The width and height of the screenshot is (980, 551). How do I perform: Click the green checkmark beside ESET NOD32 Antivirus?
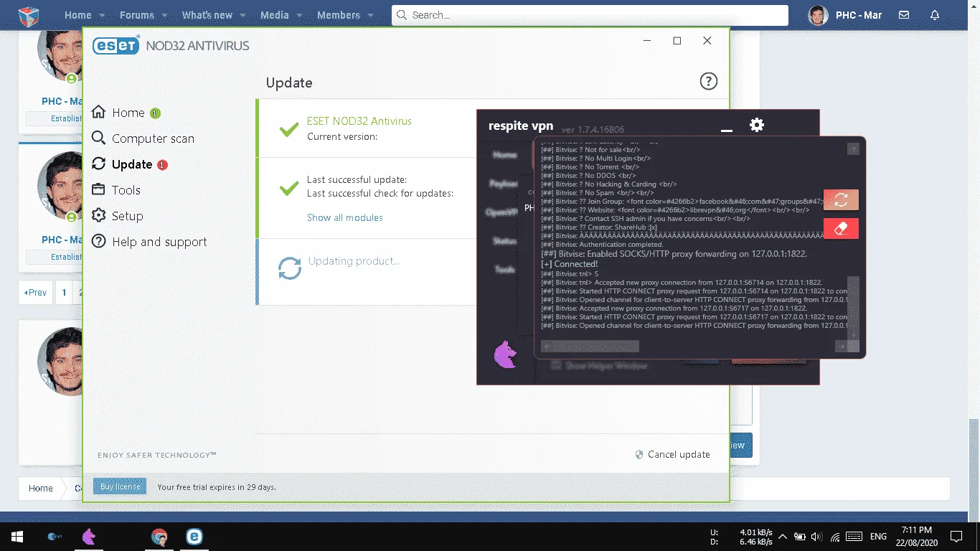[x=289, y=129]
